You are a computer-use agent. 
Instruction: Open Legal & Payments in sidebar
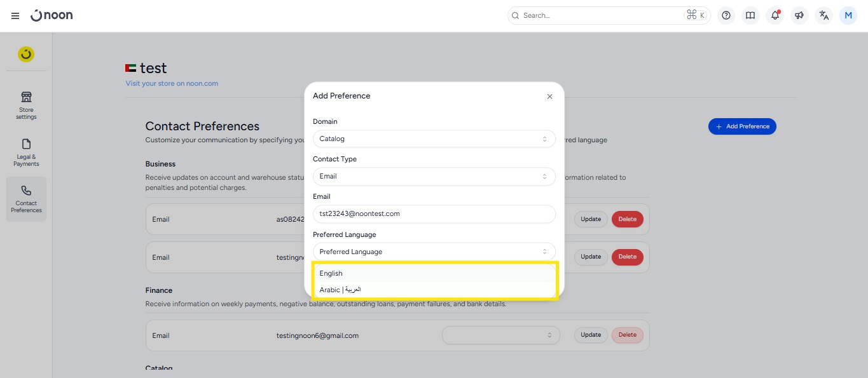(x=26, y=152)
